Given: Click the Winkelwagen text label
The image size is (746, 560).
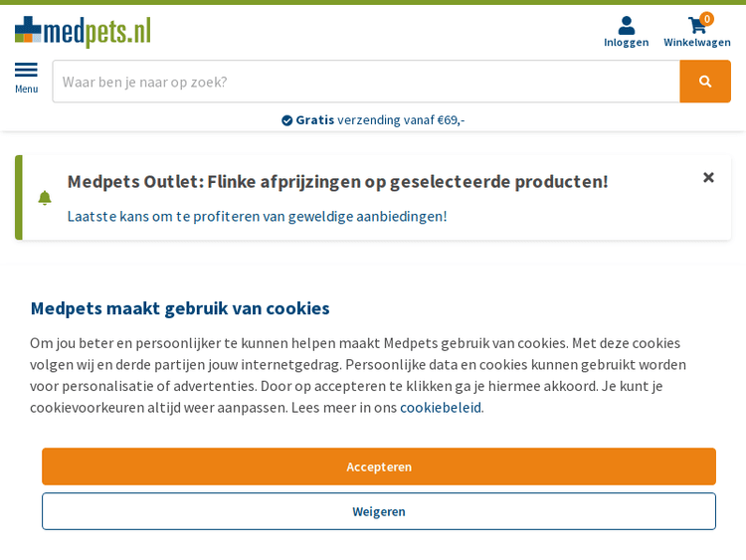Looking at the screenshot, I should [696, 42].
